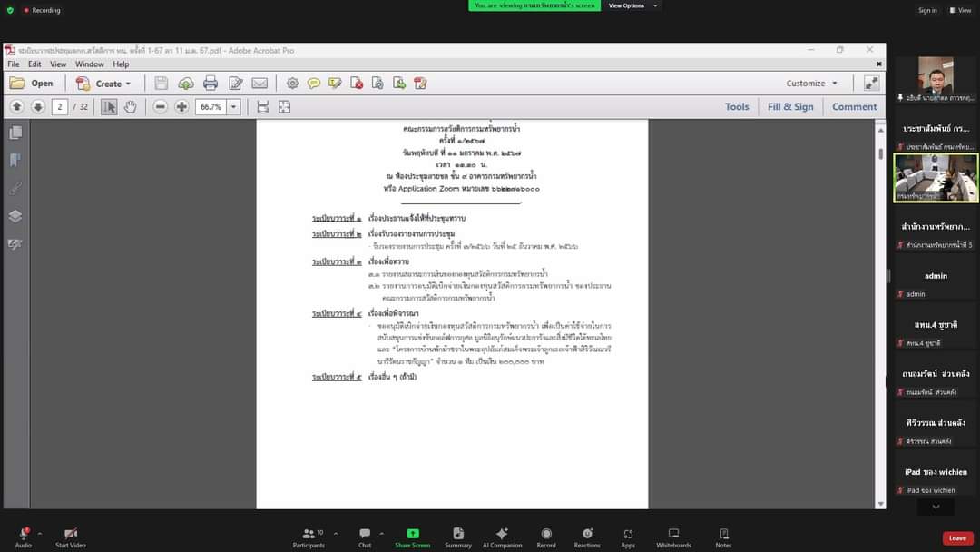Open Zoom Whiteboards

click(673, 537)
